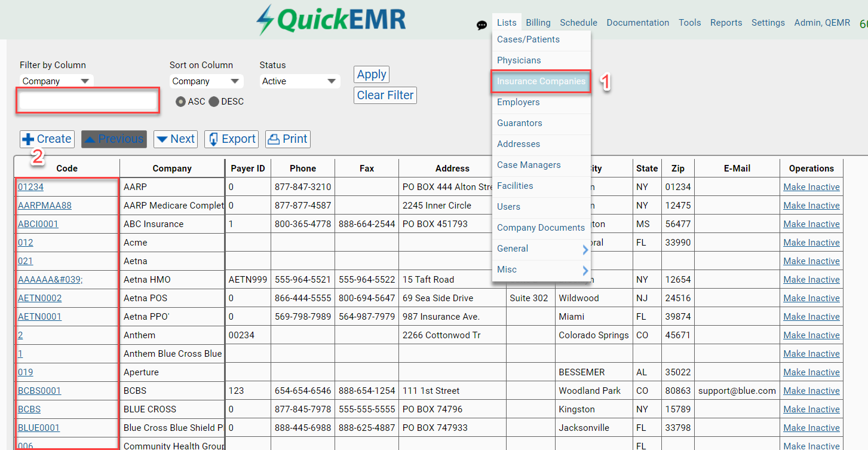This screenshot has height=450, width=868.
Task: Click the Export button
Action: coord(231,139)
